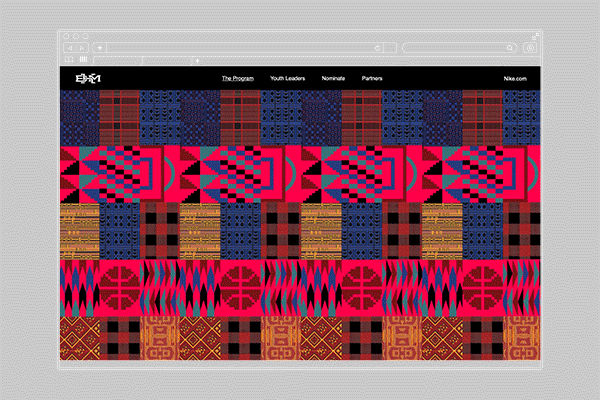Open the Nominate nav item
Screen dimensions: 600x400
333,78
